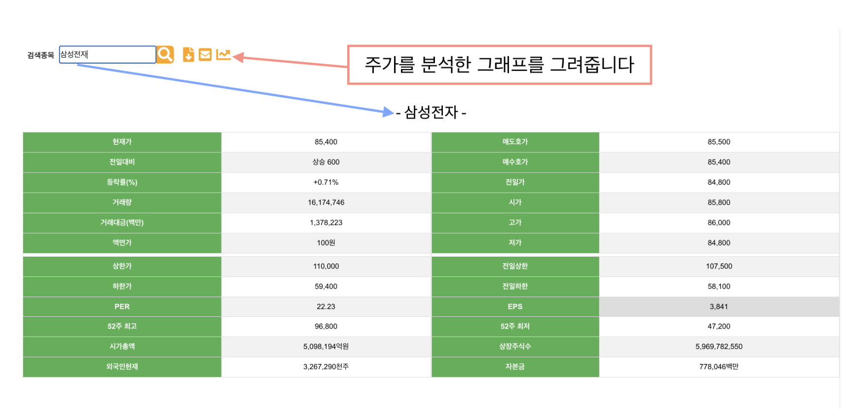Click the 상한가 value 110,000
The image size is (868, 409).
pyautogui.click(x=325, y=266)
